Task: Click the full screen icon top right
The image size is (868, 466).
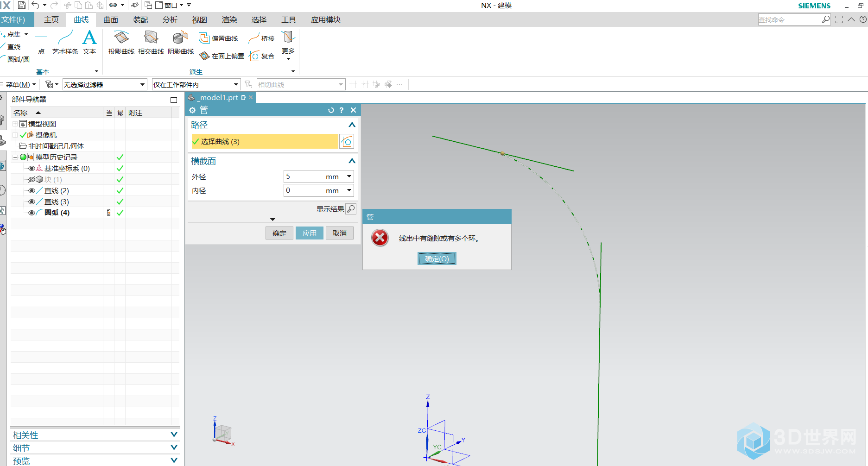Action: click(839, 19)
